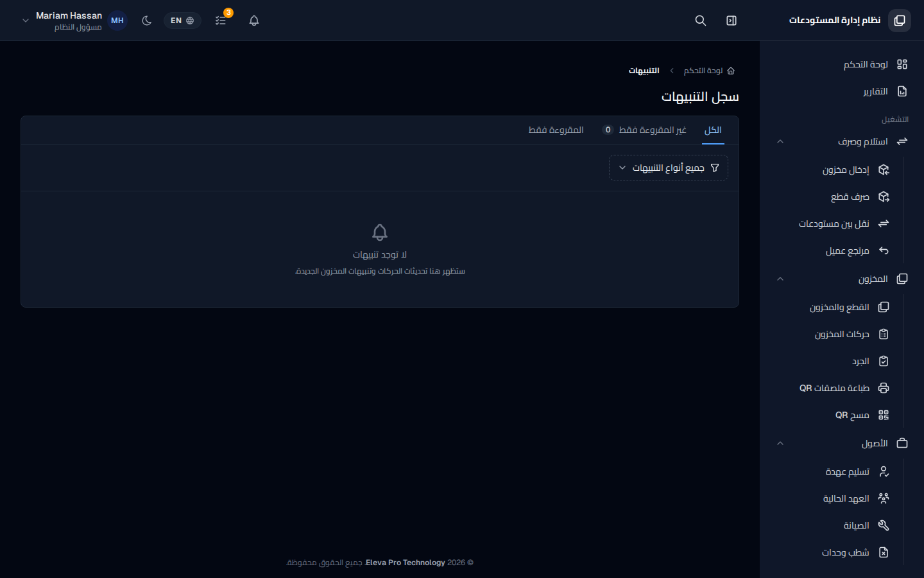Click the تسليم عهدة person icon
The width and height of the screenshot is (924, 578).
point(884,471)
